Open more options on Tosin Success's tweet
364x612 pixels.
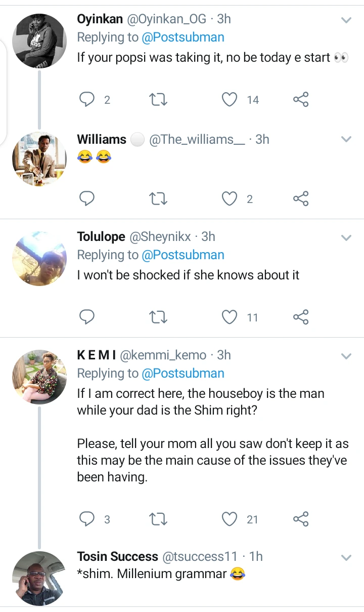coord(346,558)
